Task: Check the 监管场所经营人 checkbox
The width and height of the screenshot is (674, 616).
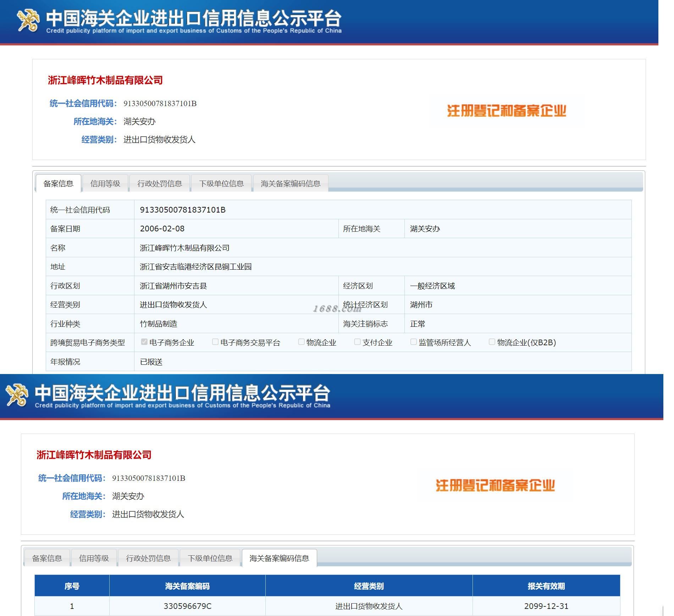Action: click(413, 342)
